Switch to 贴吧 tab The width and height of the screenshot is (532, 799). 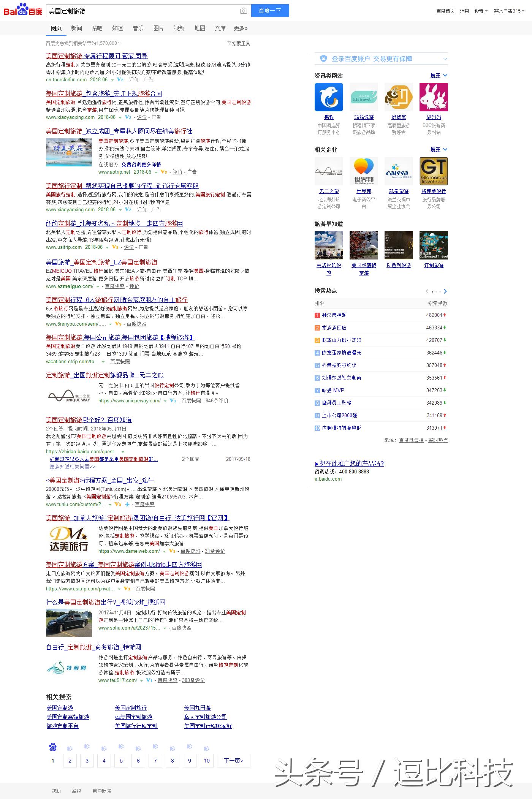(x=97, y=28)
